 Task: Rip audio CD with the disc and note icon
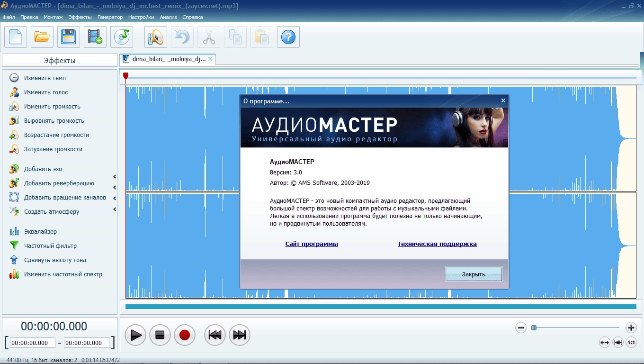(122, 37)
